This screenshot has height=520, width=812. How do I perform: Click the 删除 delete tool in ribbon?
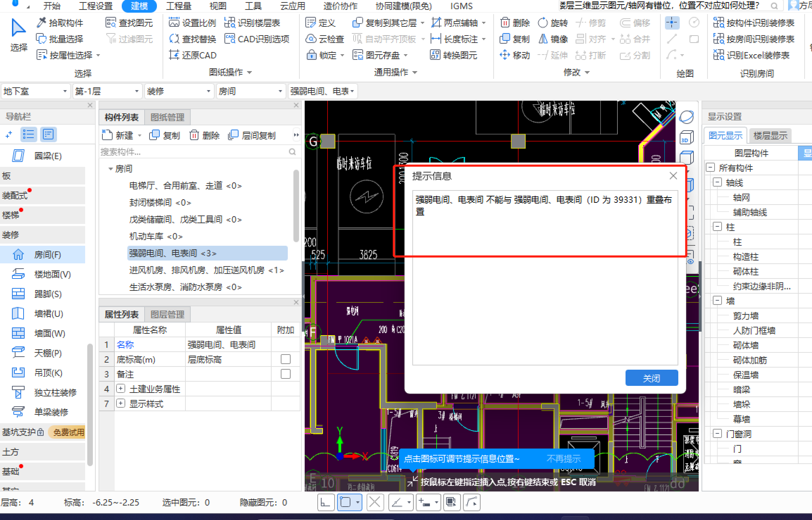pos(515,23)
